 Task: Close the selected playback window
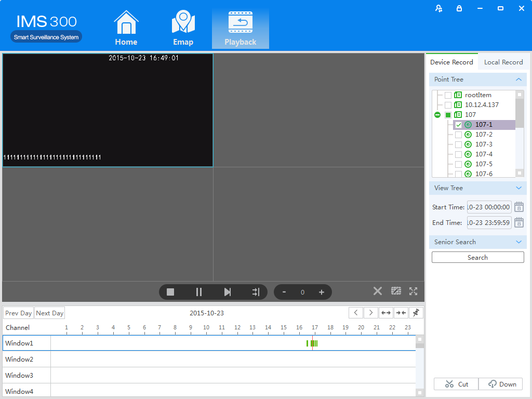pyautogui.click(x=378, y=291)
